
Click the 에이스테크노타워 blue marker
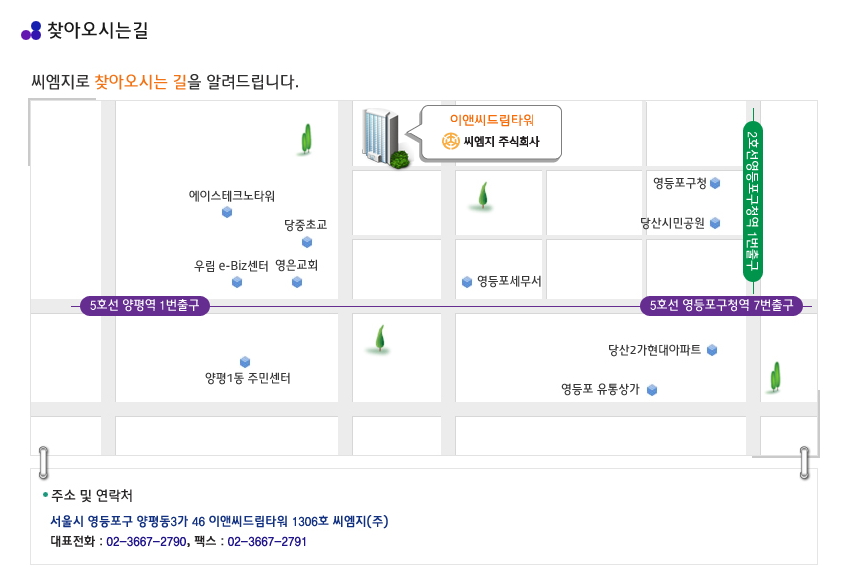click(x=227, y=212)
